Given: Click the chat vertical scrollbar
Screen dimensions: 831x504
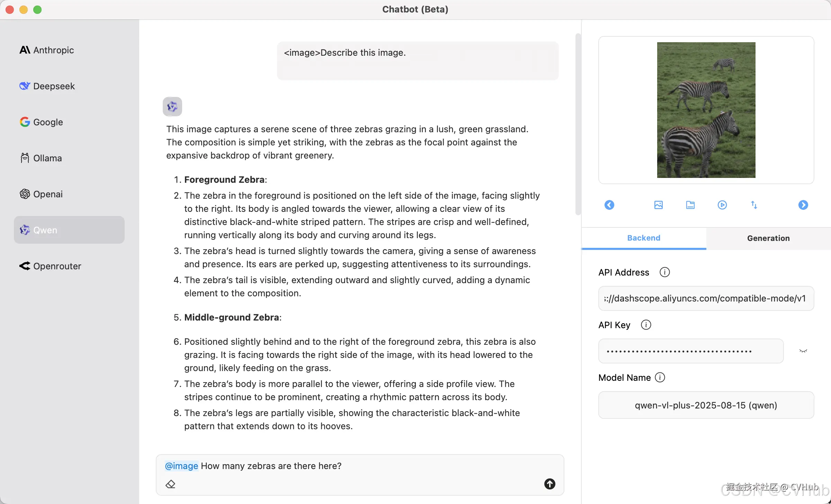Looking at the screenshot, I should [578, 125].
